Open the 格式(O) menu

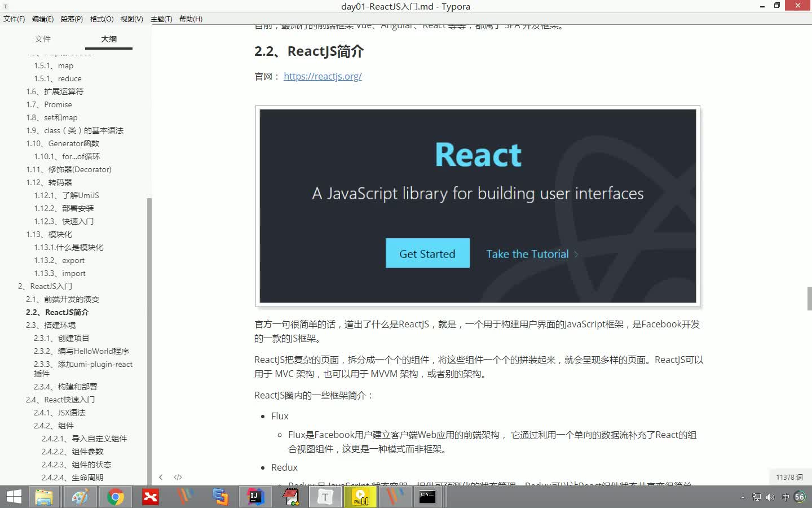[101, 19]
